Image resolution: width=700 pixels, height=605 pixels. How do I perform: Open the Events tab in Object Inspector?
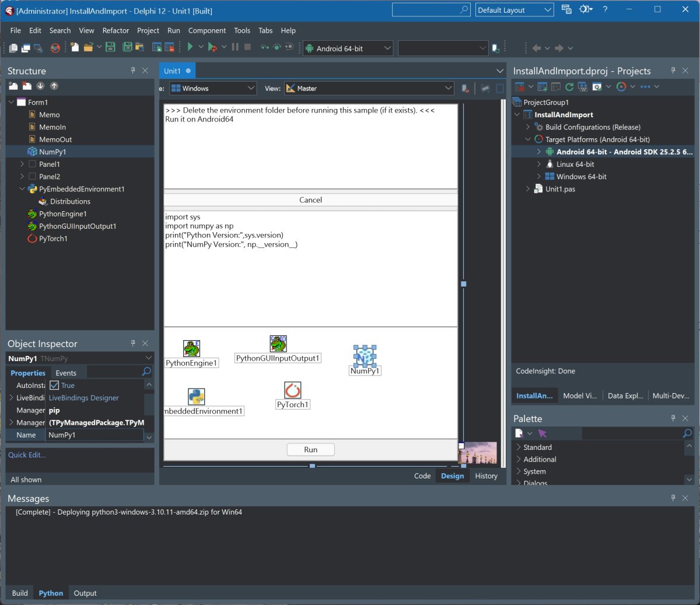click(66, 373)
